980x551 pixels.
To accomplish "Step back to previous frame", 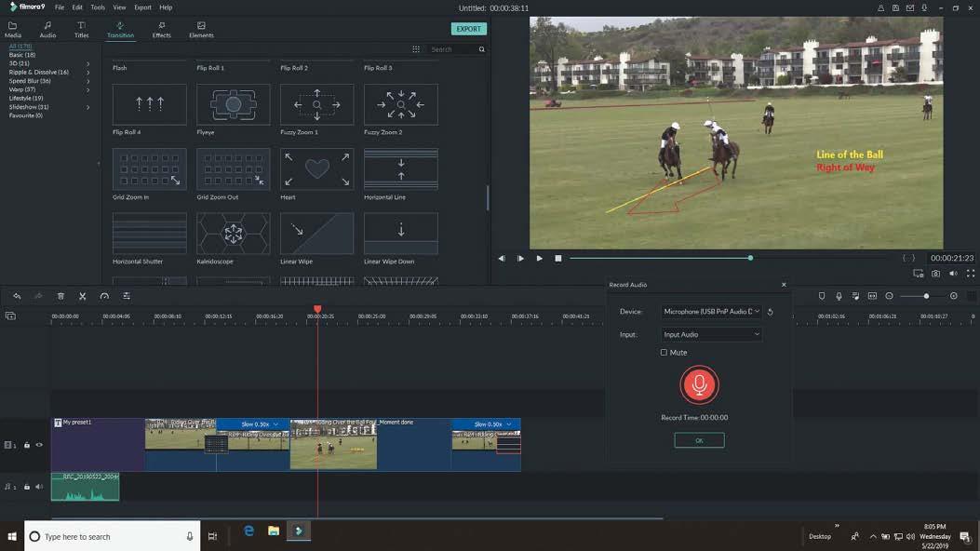I will point(502,258).
